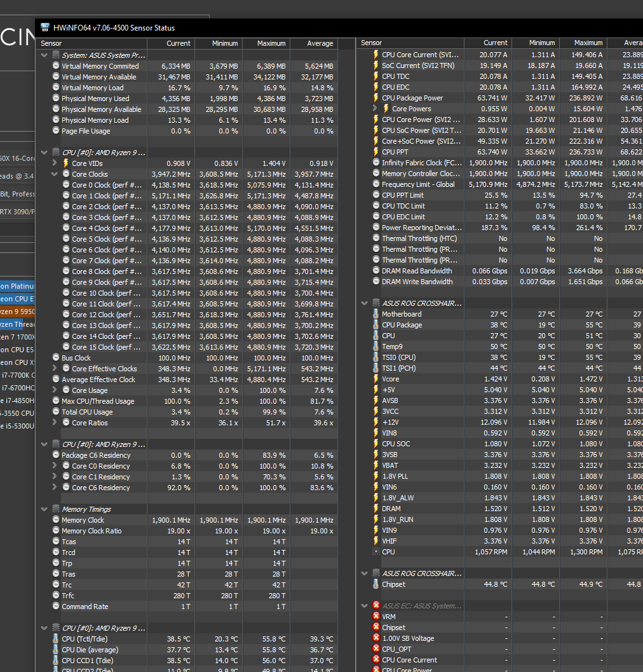Click the HWiNFO64 title bar app icon
This screenshot has width=643, height=672.
(x=45, y=27)
